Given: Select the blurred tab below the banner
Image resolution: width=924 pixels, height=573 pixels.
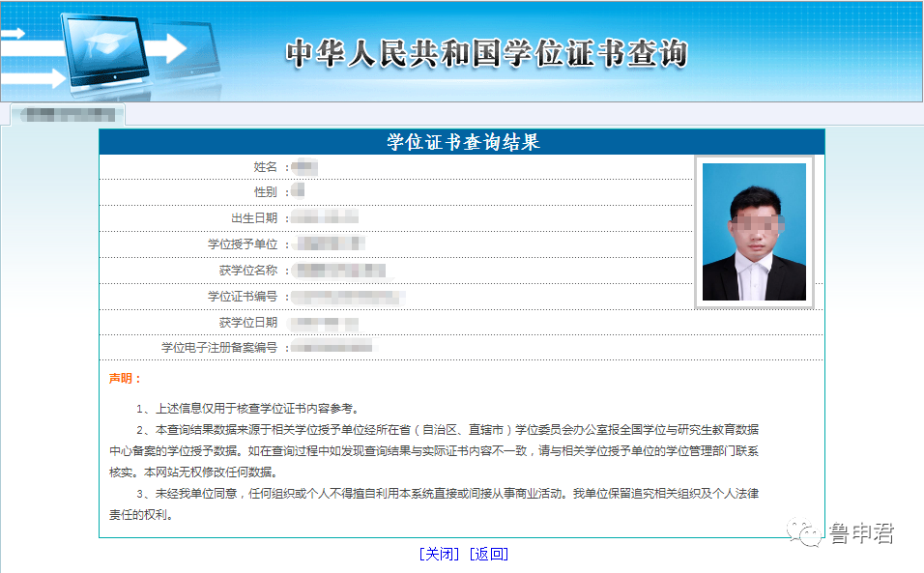Looking at the screenshot, I should click(68, 115).
